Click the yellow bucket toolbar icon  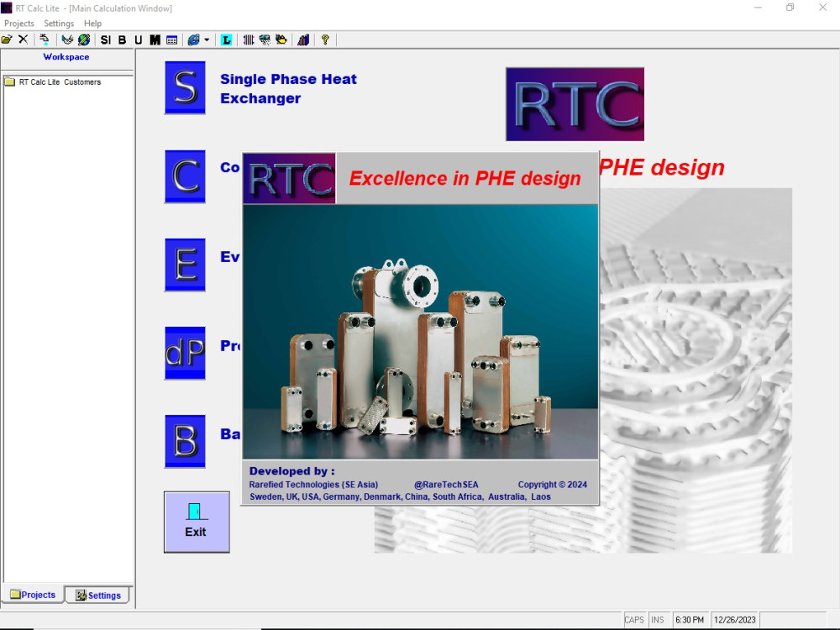pyautogui.click(x=281, y=39)
